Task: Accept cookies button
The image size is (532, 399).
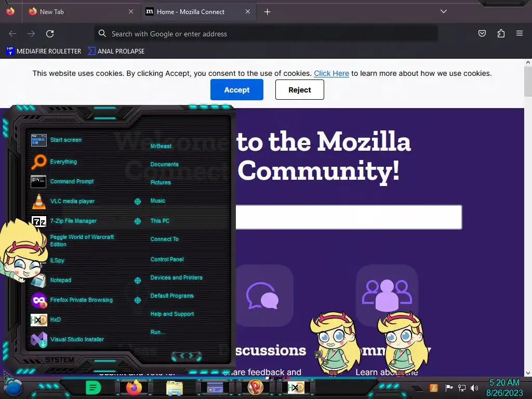Action: tap(236, 89)
